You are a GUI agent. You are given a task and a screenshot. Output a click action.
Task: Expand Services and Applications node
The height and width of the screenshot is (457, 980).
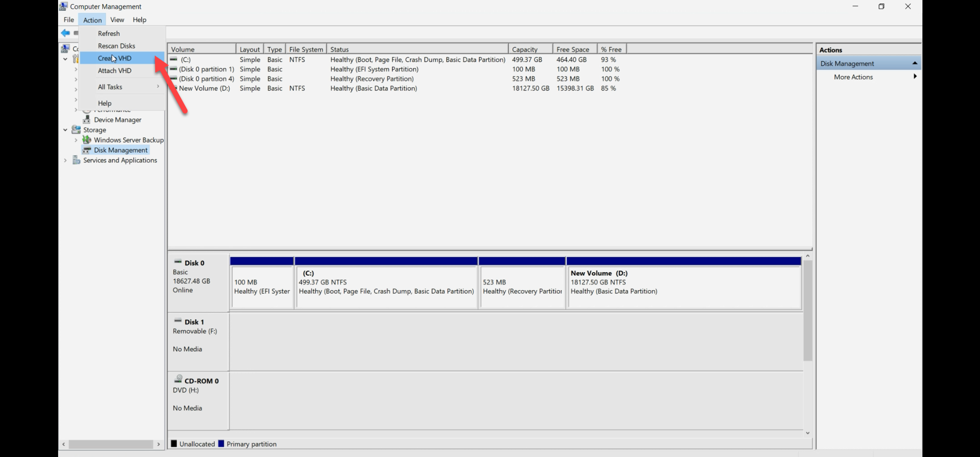(x=65, y=160)
